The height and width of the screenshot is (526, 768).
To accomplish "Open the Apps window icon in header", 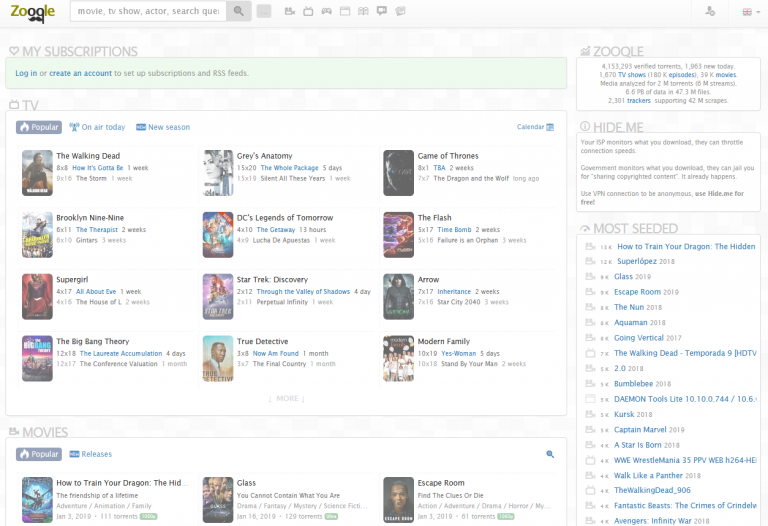I will (x=345, y=11).
